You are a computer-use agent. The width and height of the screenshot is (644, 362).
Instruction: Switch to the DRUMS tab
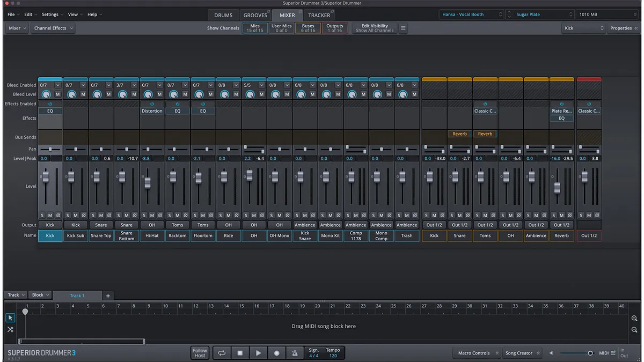(x=223, y=15)
